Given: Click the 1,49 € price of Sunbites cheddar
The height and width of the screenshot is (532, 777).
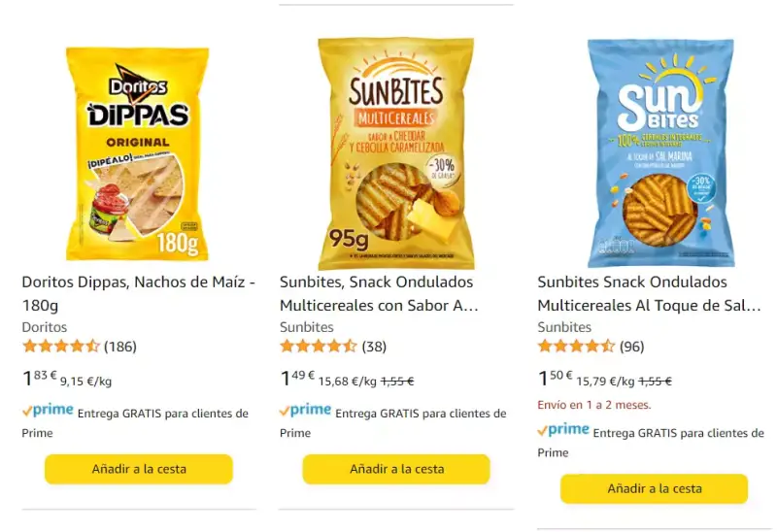Looking at the screenshot, I should point(297,379).
